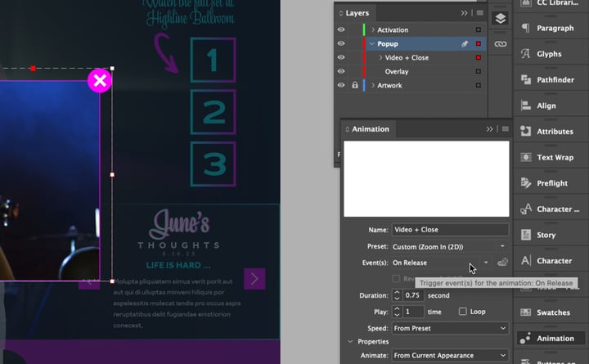This screenshot has width=589, height=364.
Task: Hide the Popup layer with its eye icon
Action: pos(341,43)
